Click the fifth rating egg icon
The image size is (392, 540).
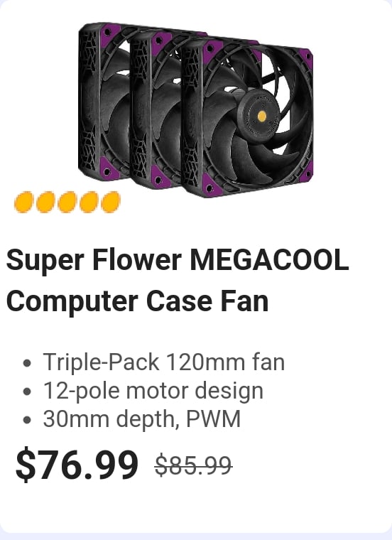point(111,202)
